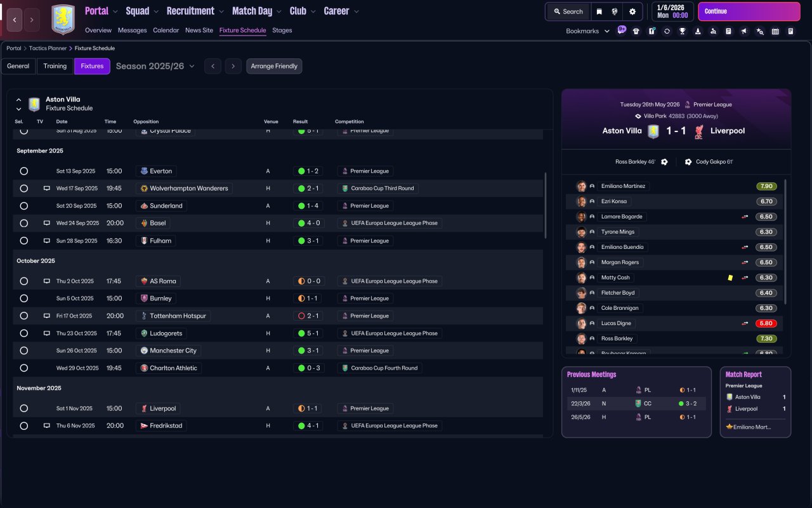Click the Aston Villa club badge in header
This screenshot has width=812, height=508.
63,20
